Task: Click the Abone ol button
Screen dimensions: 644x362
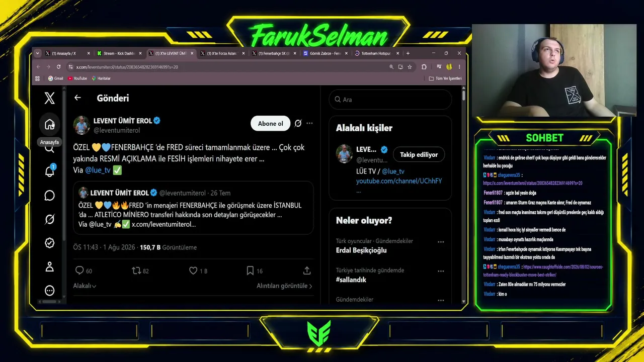Action: 270,123
